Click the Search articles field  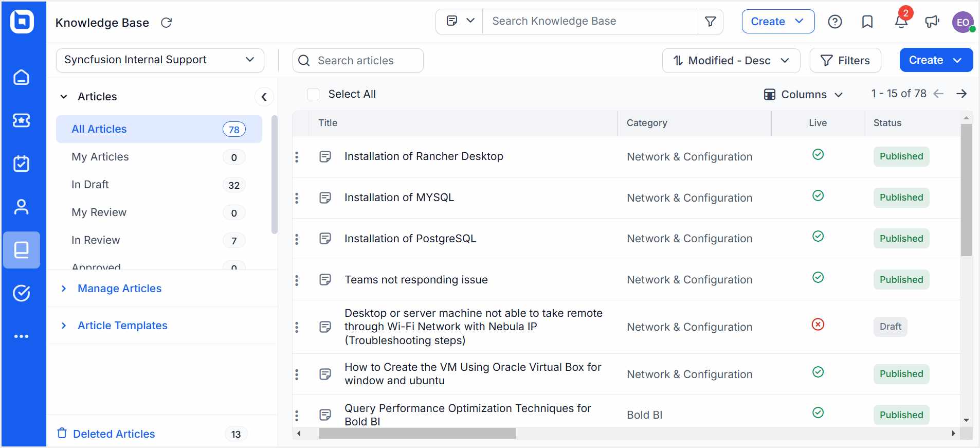click(358, 61)
